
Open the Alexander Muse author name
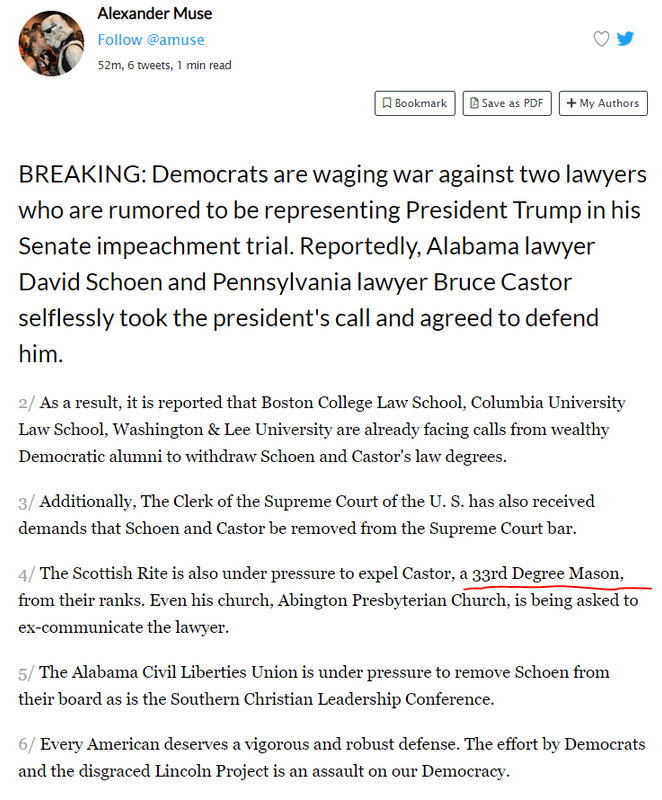(155, 13)
